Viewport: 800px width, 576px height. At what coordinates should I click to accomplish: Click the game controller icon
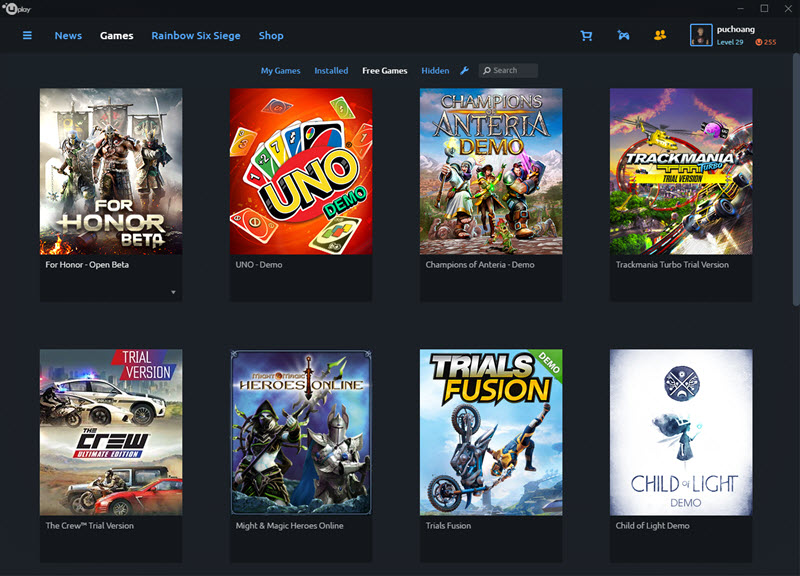click(623, 35)
